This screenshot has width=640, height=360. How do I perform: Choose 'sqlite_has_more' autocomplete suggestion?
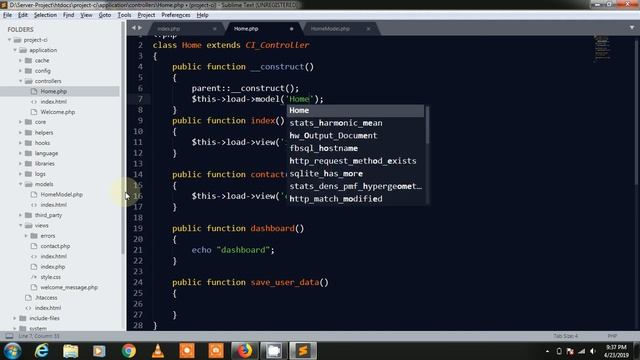coord(356,173)
